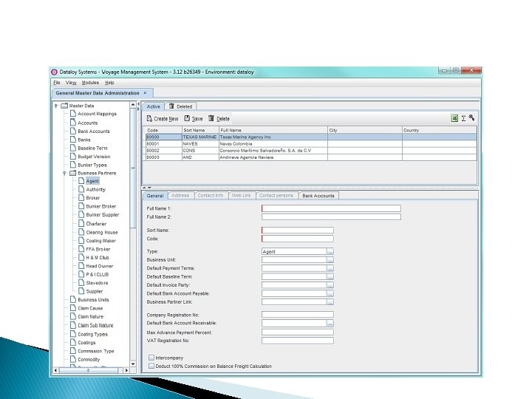Select the Address tab
532x399 pixels.
pyautogui.click(x=180, y=195)
